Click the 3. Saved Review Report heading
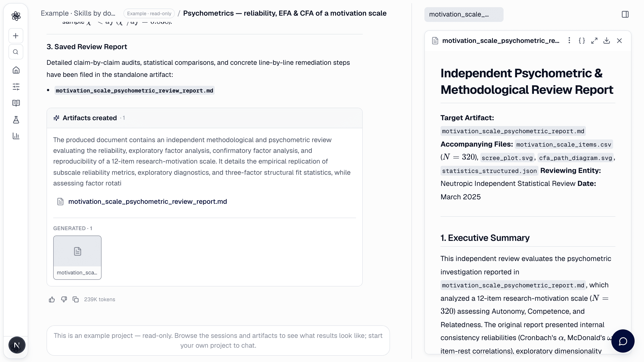Image resolution: width=644 pixels, height=362 pixels. click(87, 47)
